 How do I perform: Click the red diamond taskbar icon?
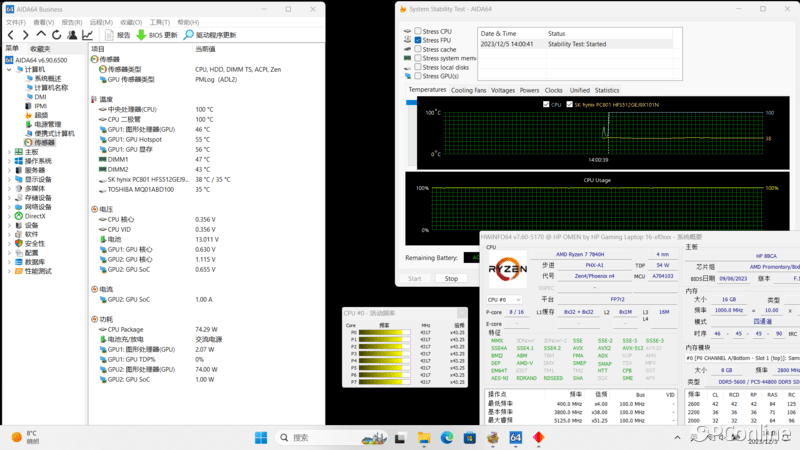539,437
